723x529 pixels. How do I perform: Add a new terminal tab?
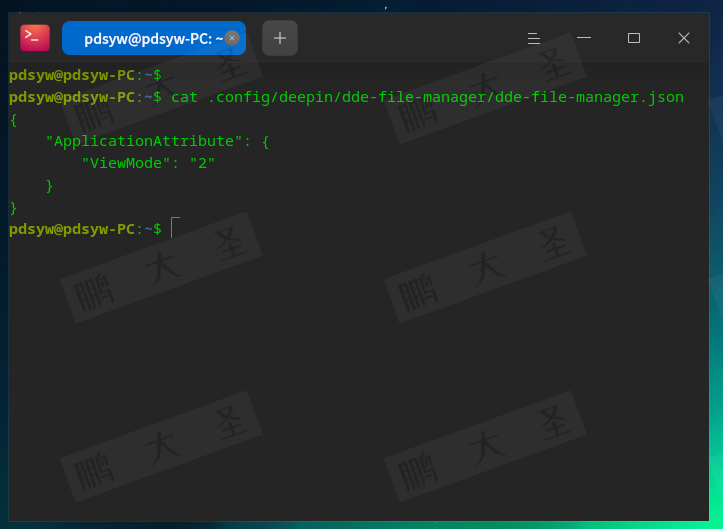click(280, 38)
